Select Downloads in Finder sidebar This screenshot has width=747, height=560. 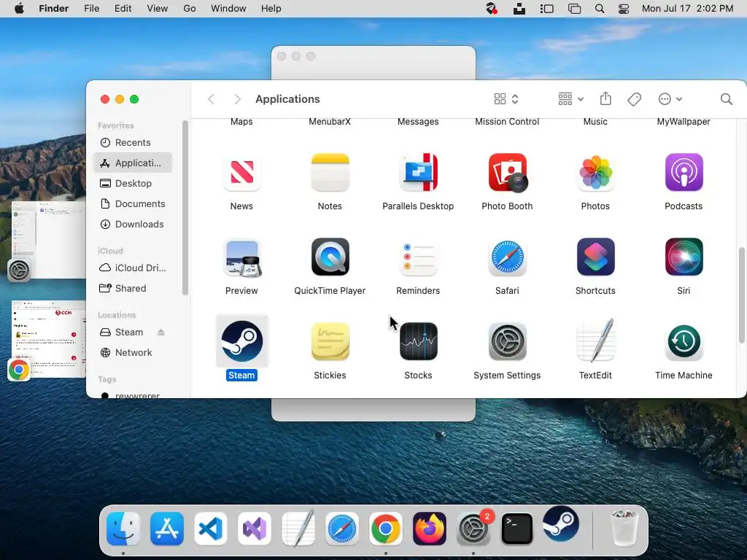coord(133,225)
